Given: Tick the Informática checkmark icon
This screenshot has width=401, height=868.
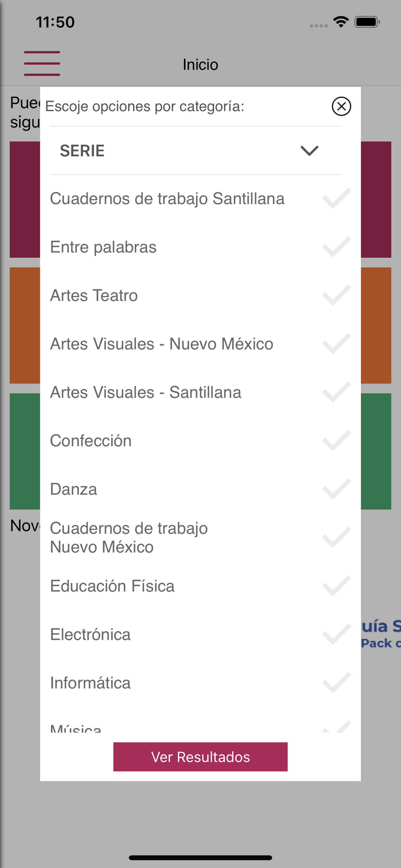Looking at the screenshot, I should pyautogui.click(x=337, y=683).
